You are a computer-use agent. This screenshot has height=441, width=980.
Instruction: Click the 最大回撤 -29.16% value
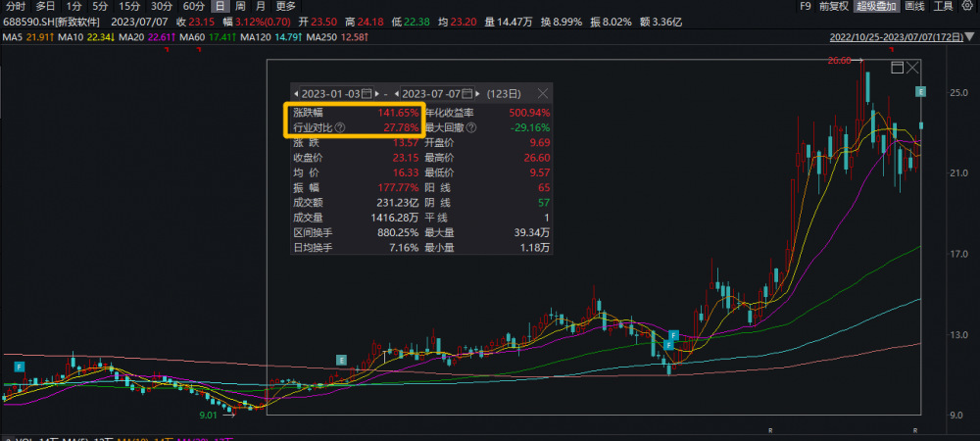coord(530,127)
